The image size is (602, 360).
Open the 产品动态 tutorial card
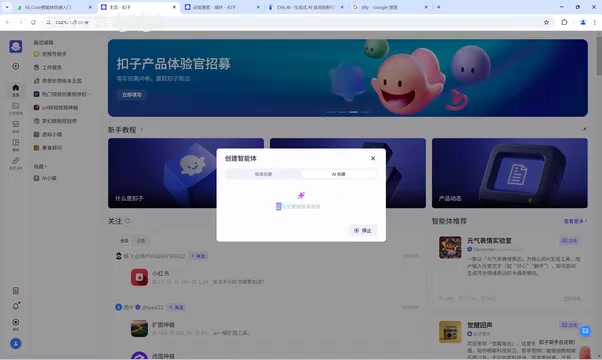point(509,173)
